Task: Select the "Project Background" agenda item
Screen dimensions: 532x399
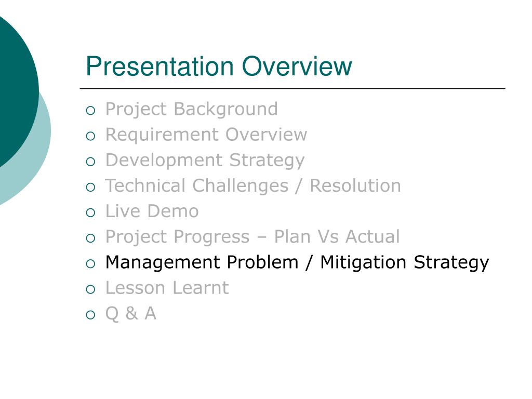Action: [x=191, y=109]
